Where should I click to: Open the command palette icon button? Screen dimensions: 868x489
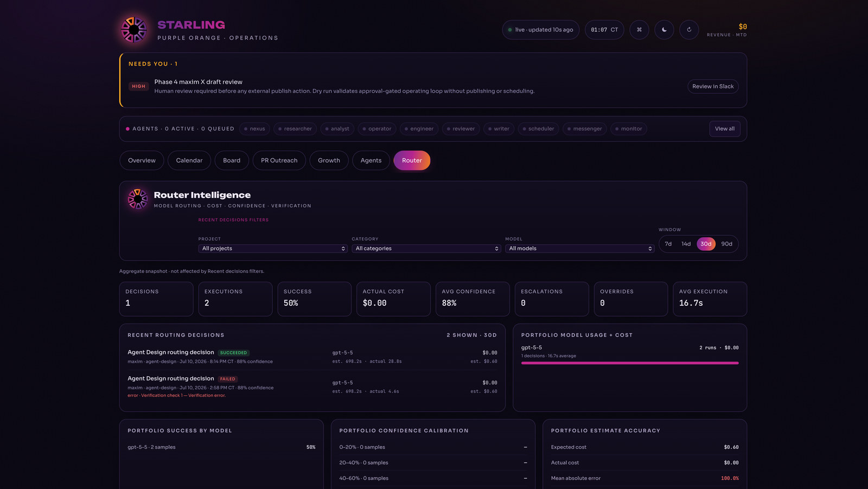pos(639,30)
